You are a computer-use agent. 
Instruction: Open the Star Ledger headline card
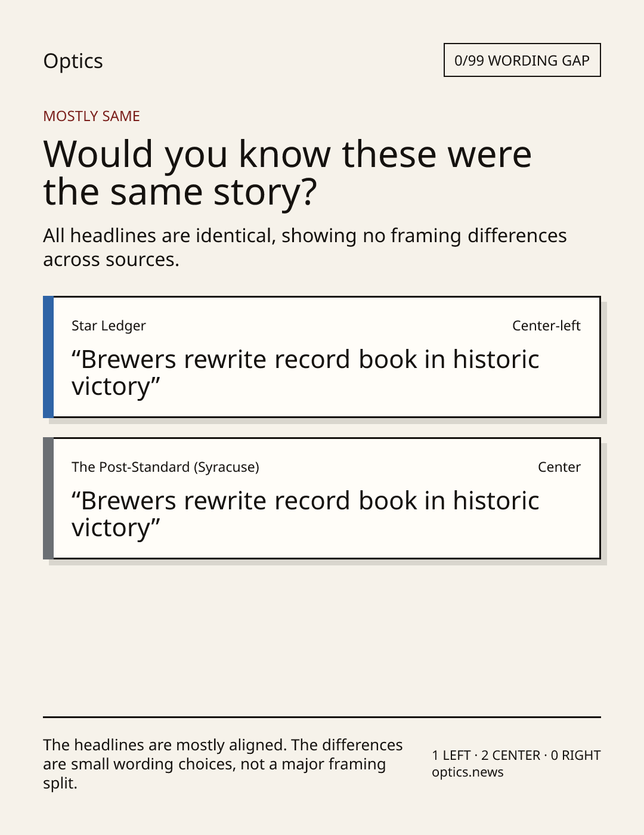[x=321, y=357]
